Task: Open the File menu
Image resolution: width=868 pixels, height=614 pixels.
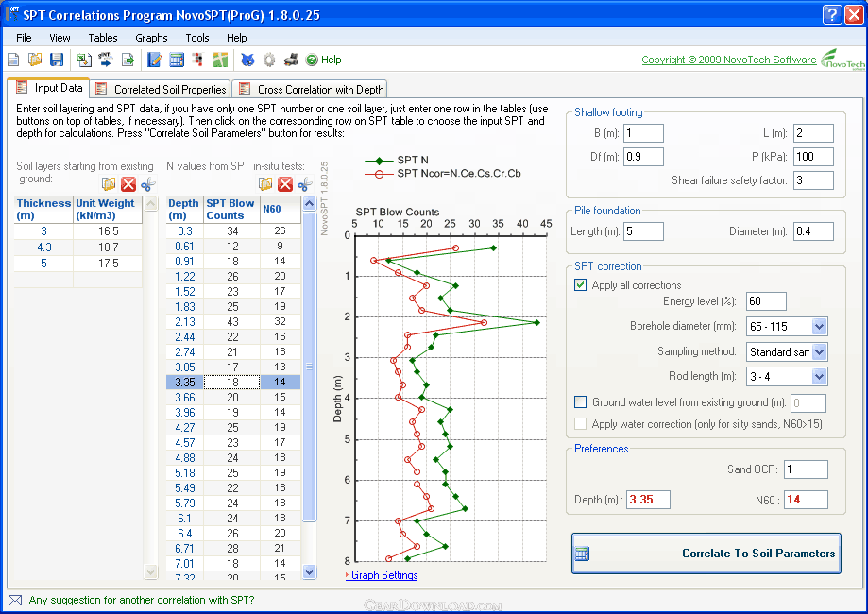Action: tap(24, 38)
